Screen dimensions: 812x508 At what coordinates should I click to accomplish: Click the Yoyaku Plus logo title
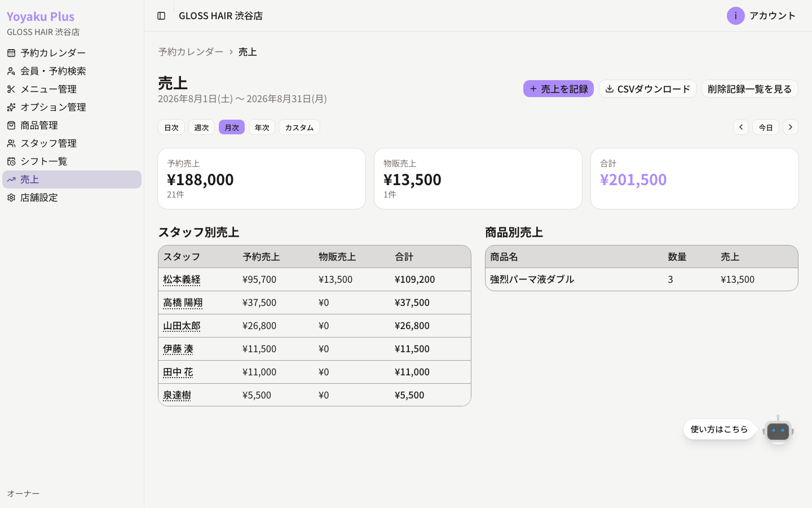pyautogui.click(x=41, y=16)
